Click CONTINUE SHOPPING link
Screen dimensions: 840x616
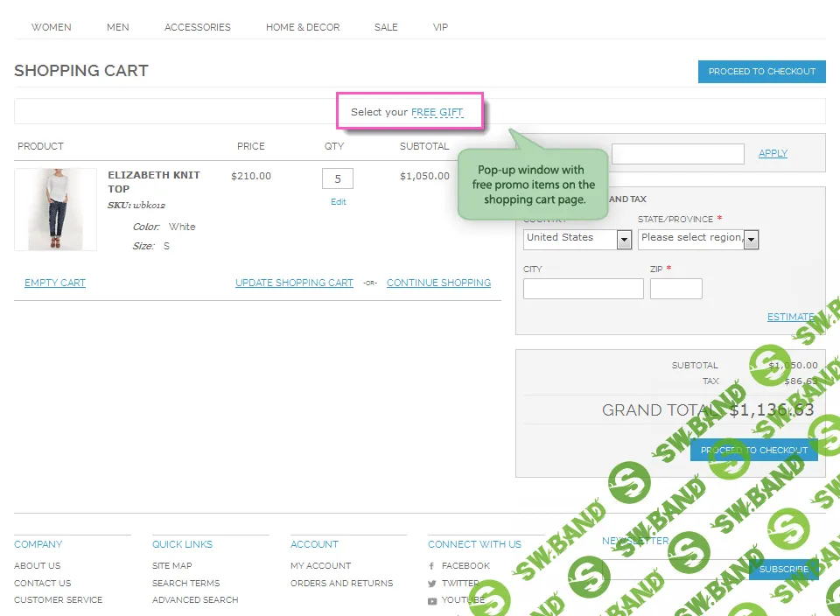click(439, 283)
